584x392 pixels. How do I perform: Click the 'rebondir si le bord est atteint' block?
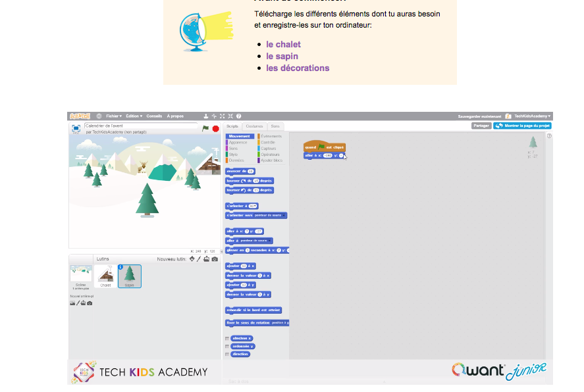pyautogui.click(x=253, y=310)
